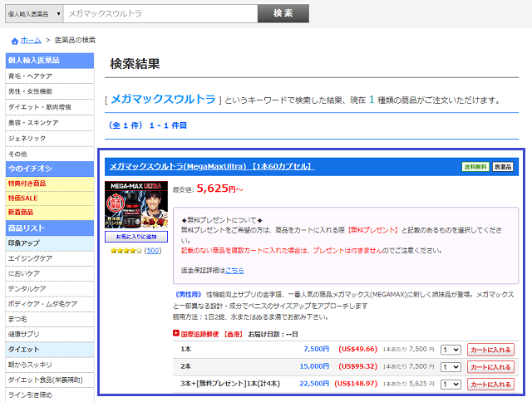
Task: Add the 3本+無料プレゼント 22,500円 item to cart
Action: [490, 385]
